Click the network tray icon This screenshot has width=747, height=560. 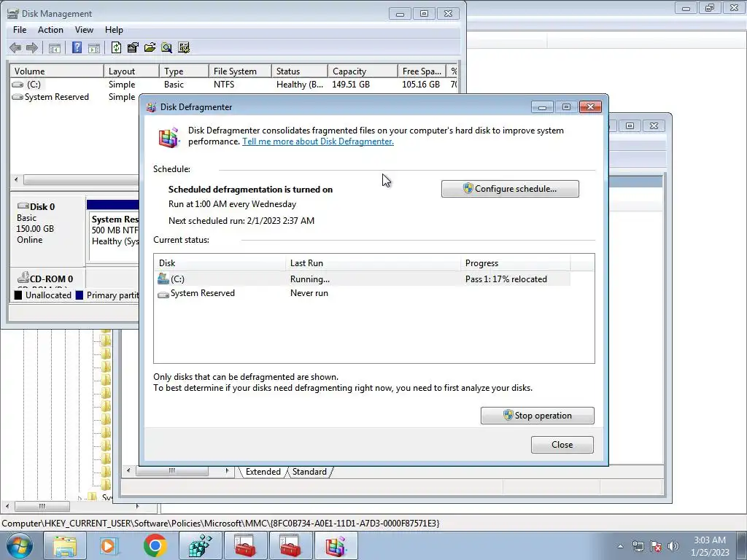tap(638, 546)
